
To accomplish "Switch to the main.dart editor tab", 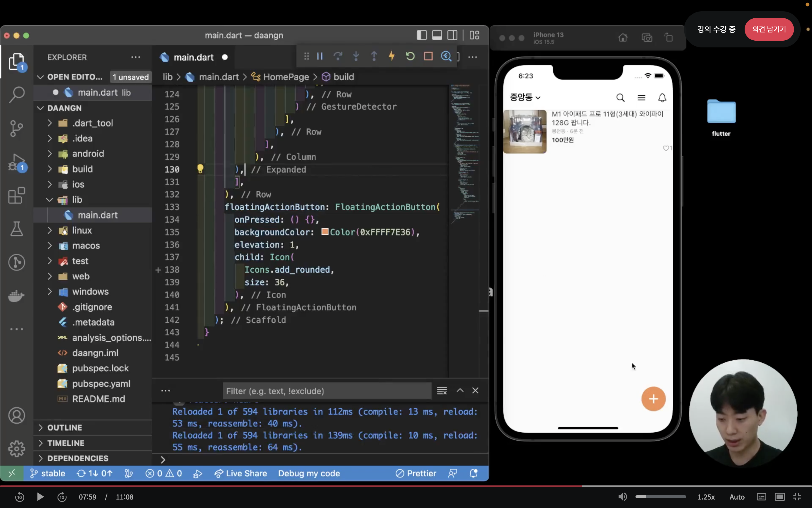I will [x=194, y=58].
